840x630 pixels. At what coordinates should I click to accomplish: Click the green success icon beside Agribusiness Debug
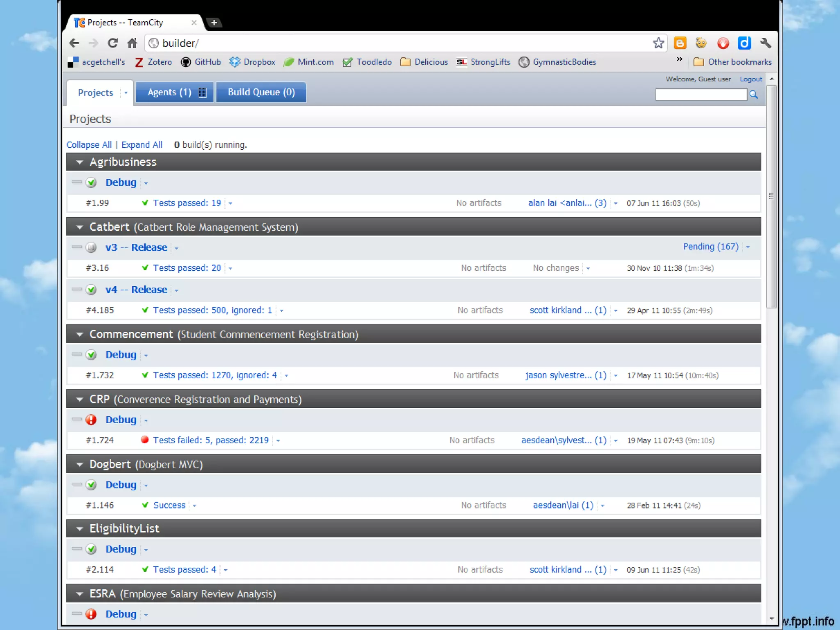91,183
